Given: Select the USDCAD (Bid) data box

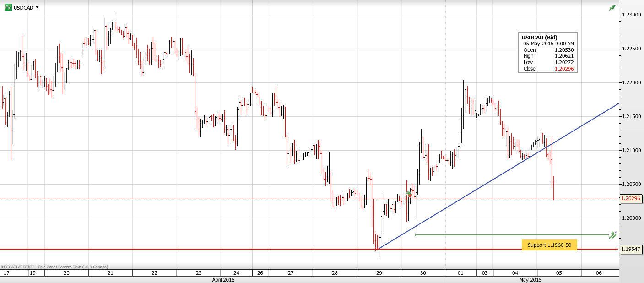Looking at the screenshot, I should coord(548,53).
